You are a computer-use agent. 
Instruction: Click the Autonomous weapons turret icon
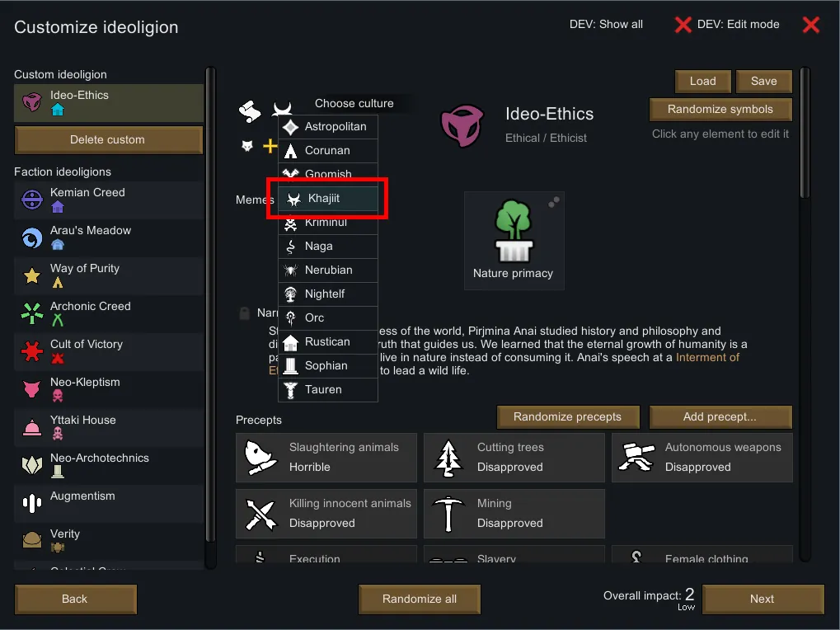pos(636,458)
